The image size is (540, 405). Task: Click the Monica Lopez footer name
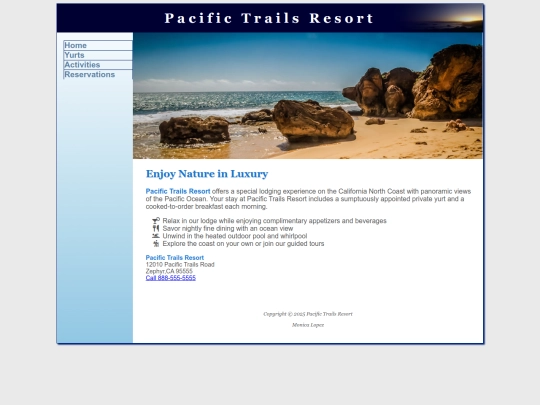click(x=308, y=325)
